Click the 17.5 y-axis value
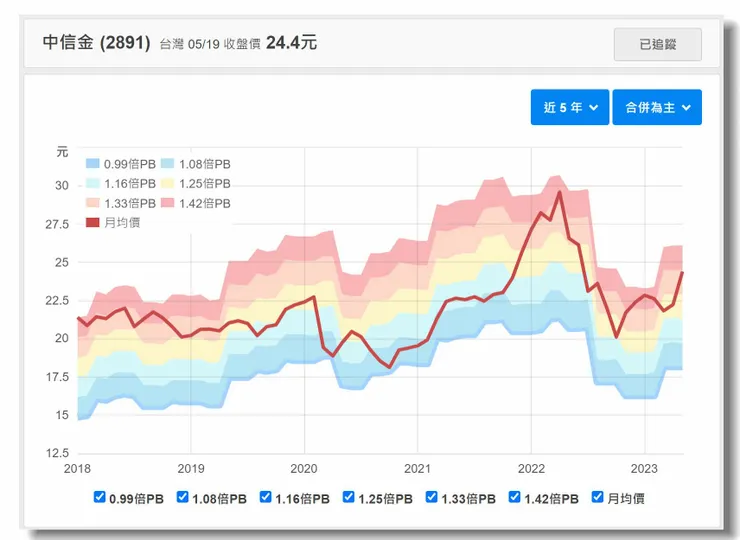 57,377
